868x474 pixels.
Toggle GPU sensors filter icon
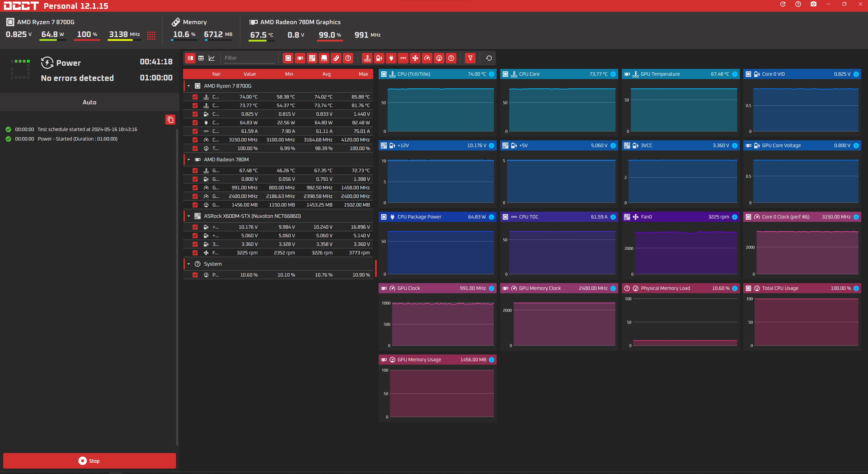pyautogui.click(x=300, y=58)
